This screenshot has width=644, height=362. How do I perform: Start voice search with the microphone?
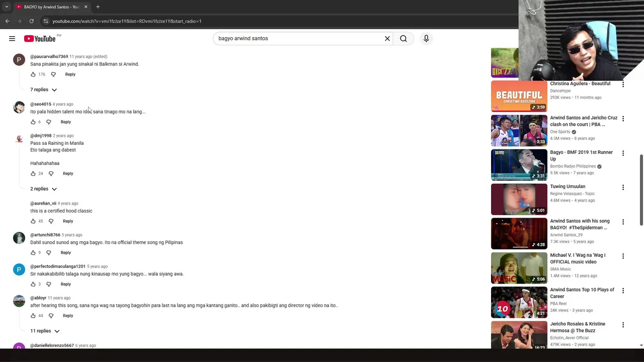[426, 39]
